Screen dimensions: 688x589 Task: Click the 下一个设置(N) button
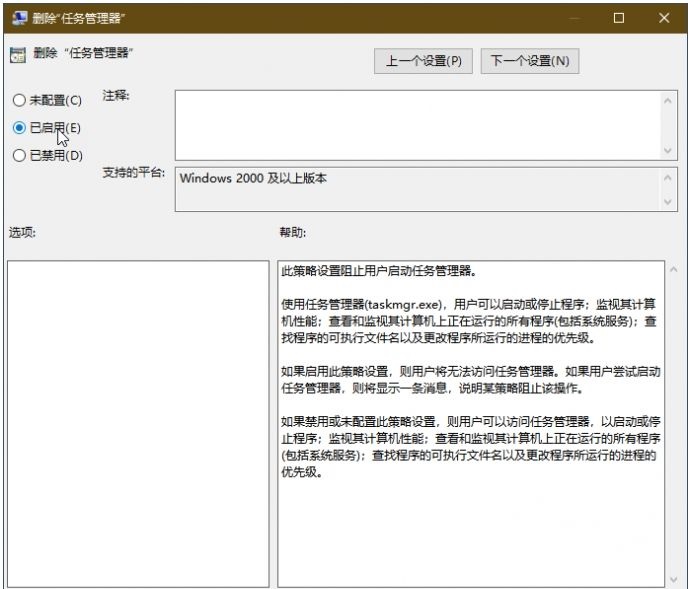(x=530, y=61)
